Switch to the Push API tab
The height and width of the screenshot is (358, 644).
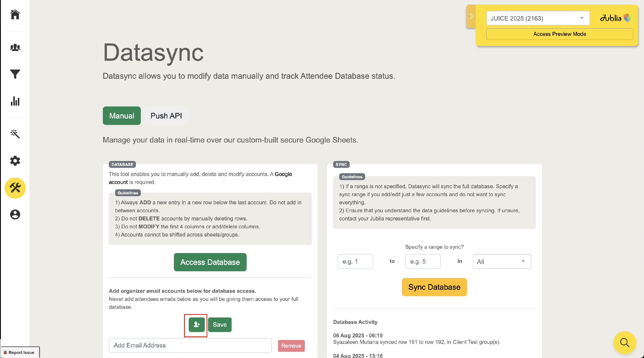166,116
